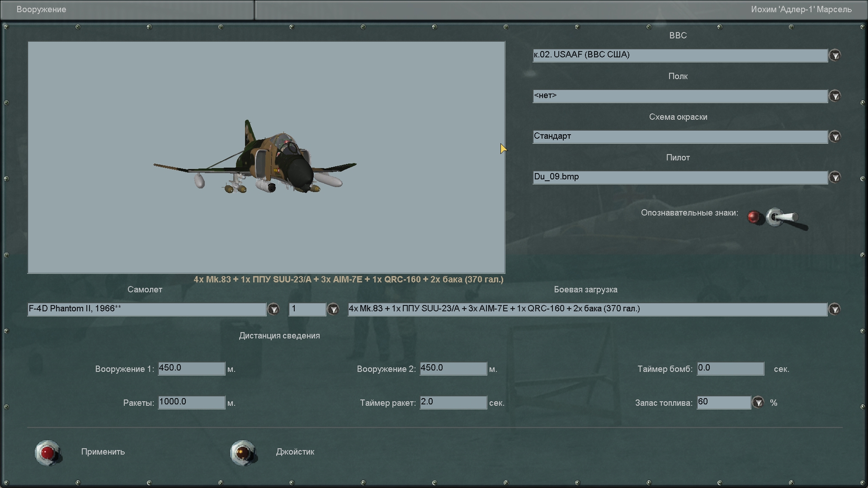
Task: Expand the Полк regiment dropdown arrow
Action: [x=835, y=96]
